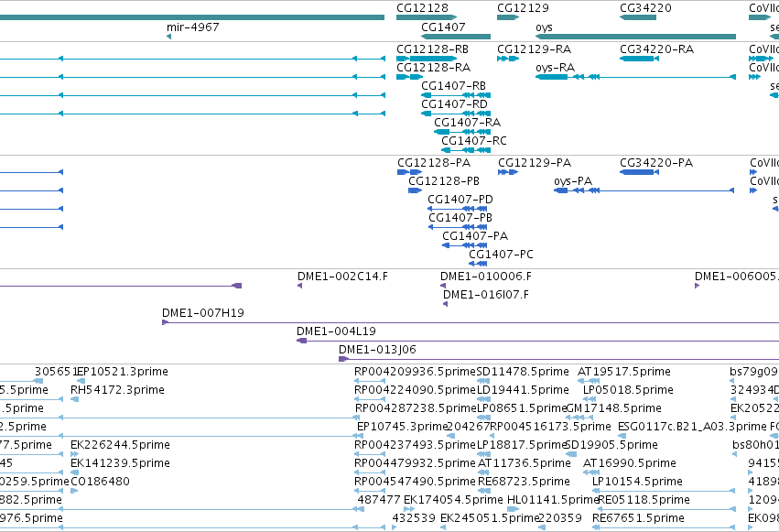Select the RH54172.3prime EST label
The width and height of the screenshot is (779, 532).
click(117, 390)
